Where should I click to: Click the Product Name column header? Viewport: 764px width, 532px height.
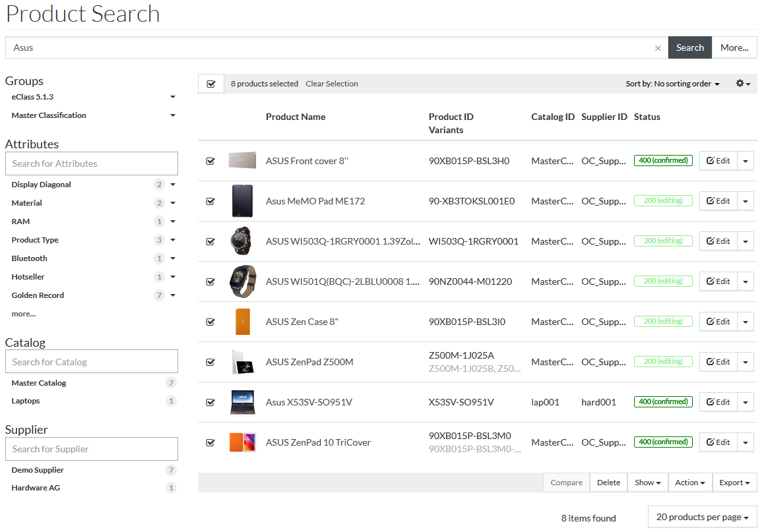point(296,117)
